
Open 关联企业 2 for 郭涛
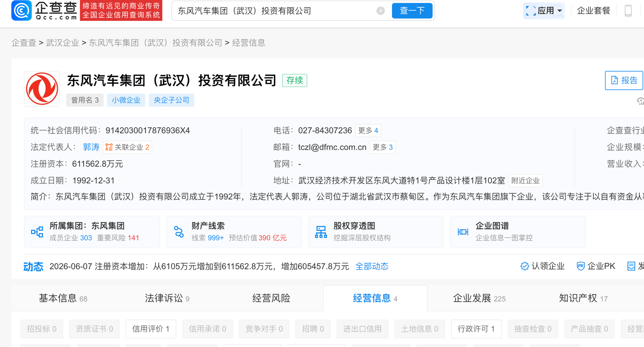click(128, 147)
